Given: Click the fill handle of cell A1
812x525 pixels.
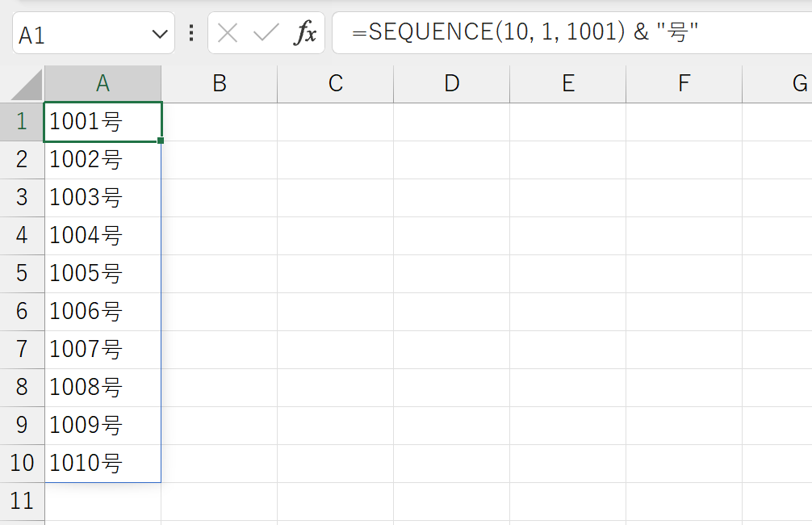Looking at the screenshot, I should (x=161, y=141).
